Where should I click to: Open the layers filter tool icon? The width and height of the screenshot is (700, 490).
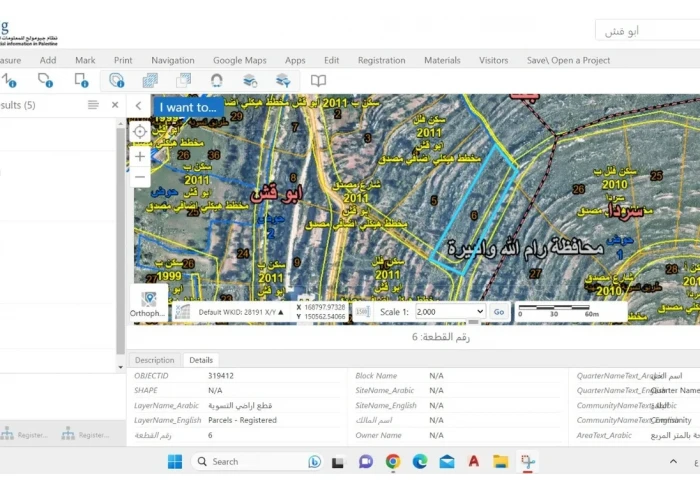(283, 80)
